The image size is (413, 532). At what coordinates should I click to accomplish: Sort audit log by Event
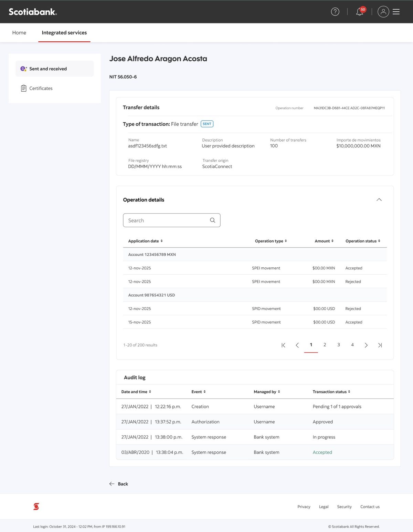pos(199,392)
